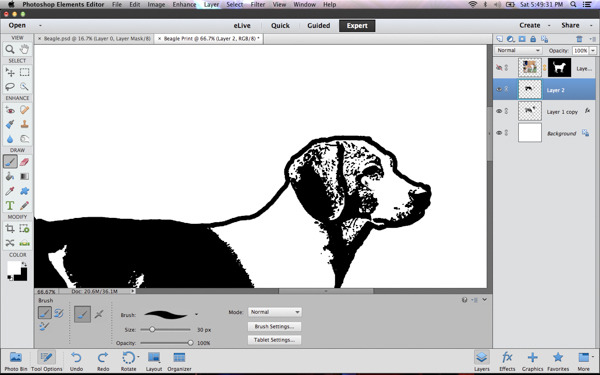Collapse the Tool Options panel chevron
The height and width of the screenshot is (375, 600).
(484, 300)
